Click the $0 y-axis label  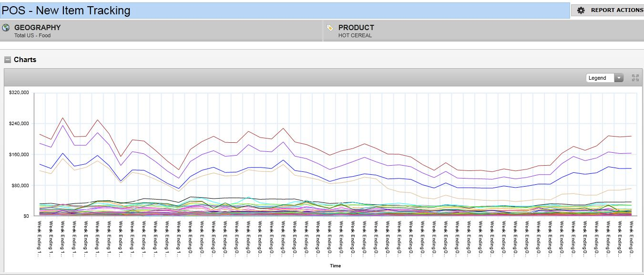pyautogui.click(x=25, y=216)
